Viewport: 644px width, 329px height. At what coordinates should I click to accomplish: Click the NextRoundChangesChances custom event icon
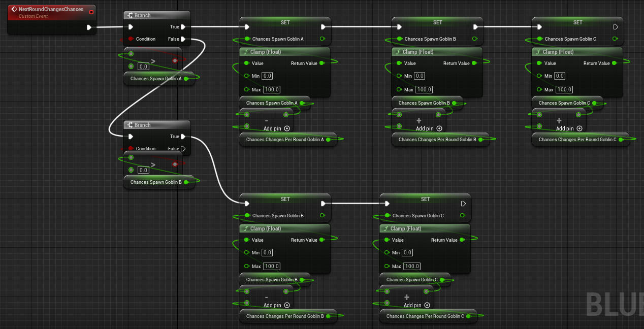[14, 10]
